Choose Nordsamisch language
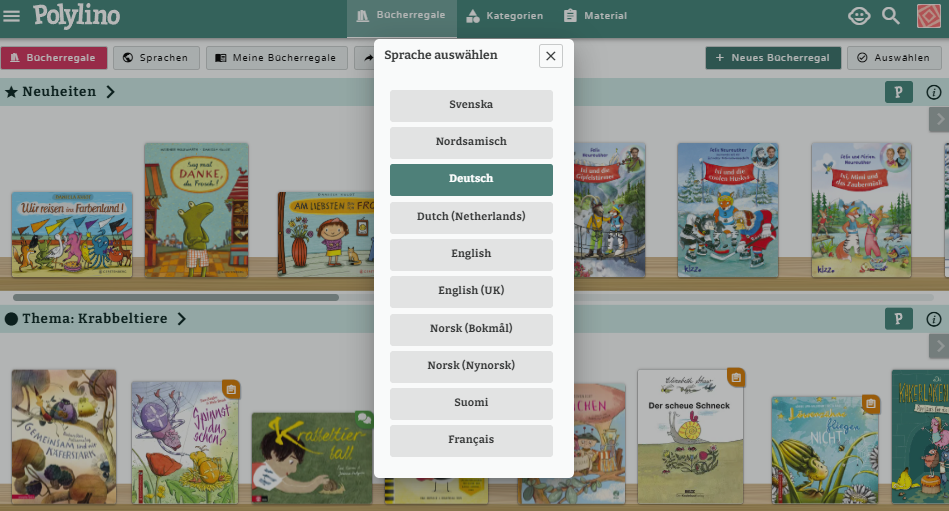The height and width of the screenshot is (511, 949). pos(471,142)
